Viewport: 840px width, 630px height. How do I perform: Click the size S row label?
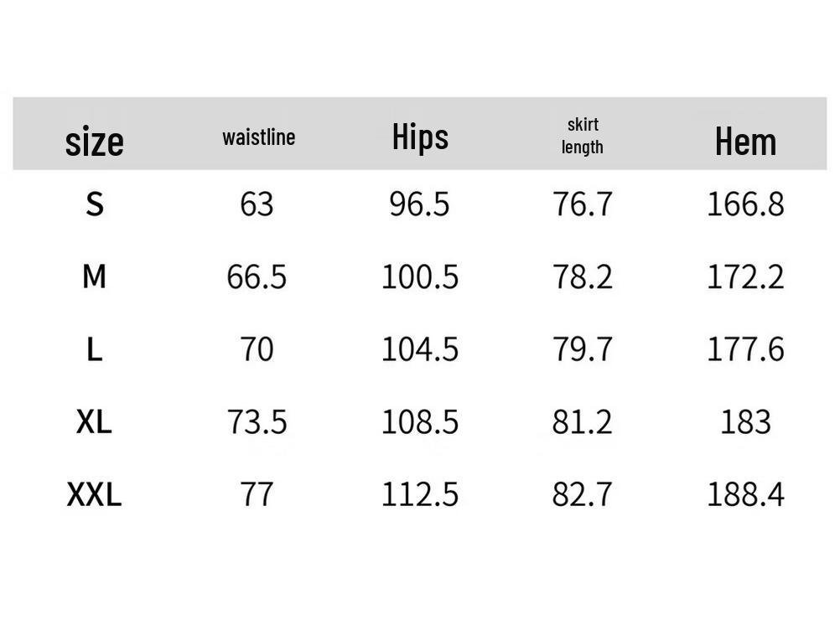pyautogui.click(x=95, y=204)
